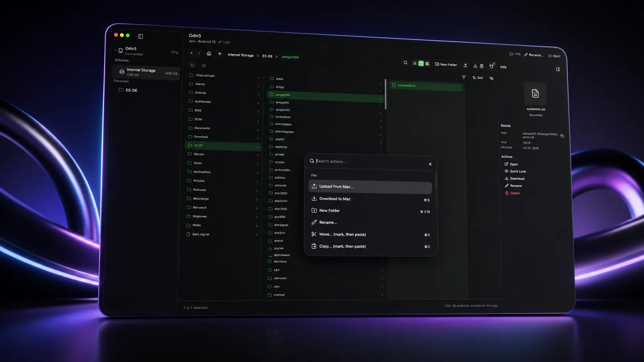Image resolution: width=644 pixels, height=362 pixels.
Task: Click the document icon beside systeminfo.txt
Action: coord(394,85)
